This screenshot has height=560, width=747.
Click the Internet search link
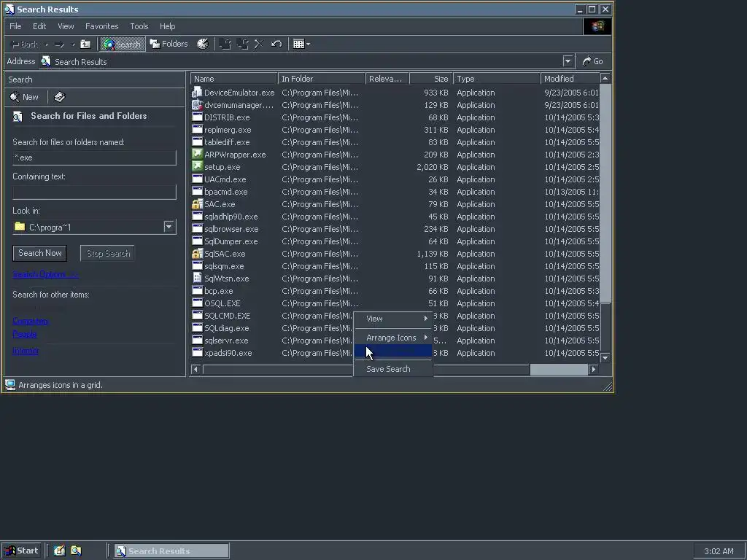pyautogui.click(x=26, y=351)
